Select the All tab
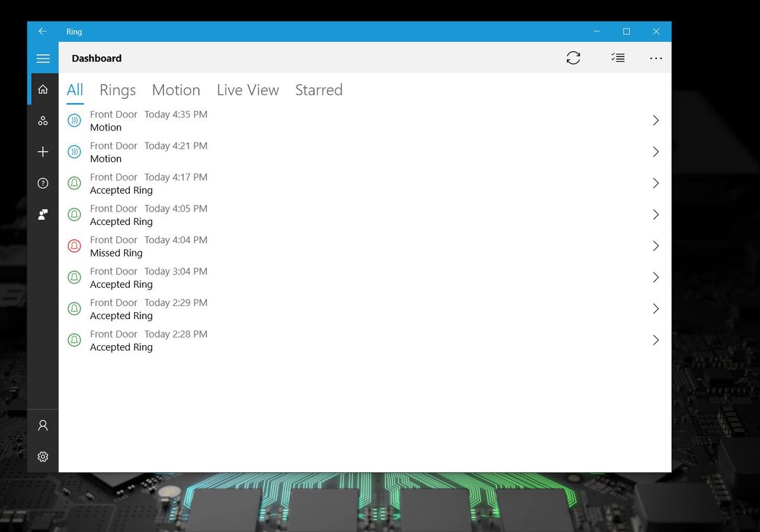The width and height of the screenshot is (760, 532). click(75, 90)
